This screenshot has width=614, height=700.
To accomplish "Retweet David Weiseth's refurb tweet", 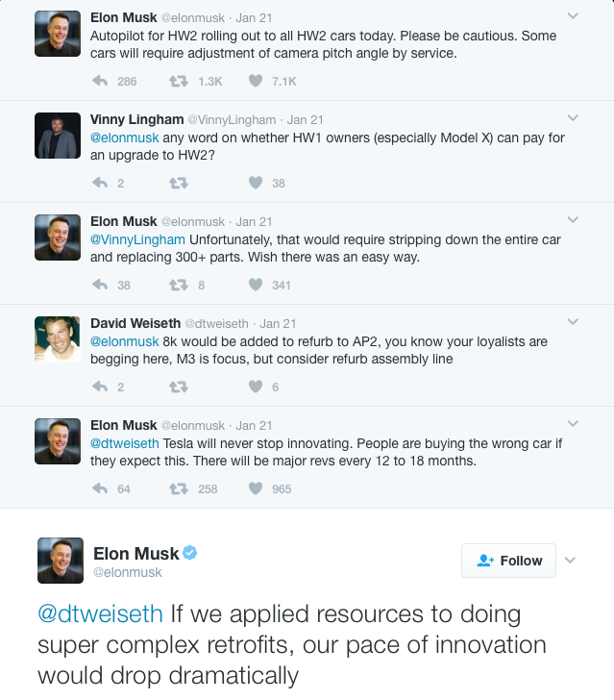I will pos(178,387).
